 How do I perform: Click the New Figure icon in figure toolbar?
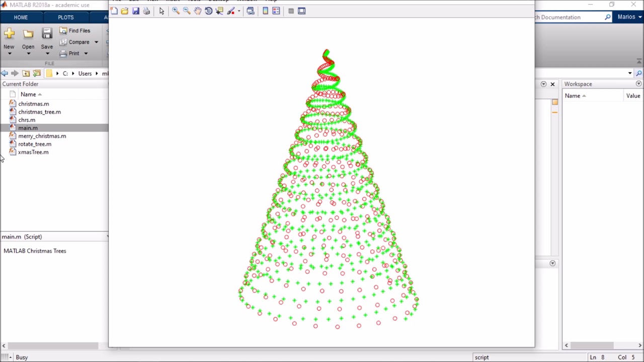[x=114, y=11]
